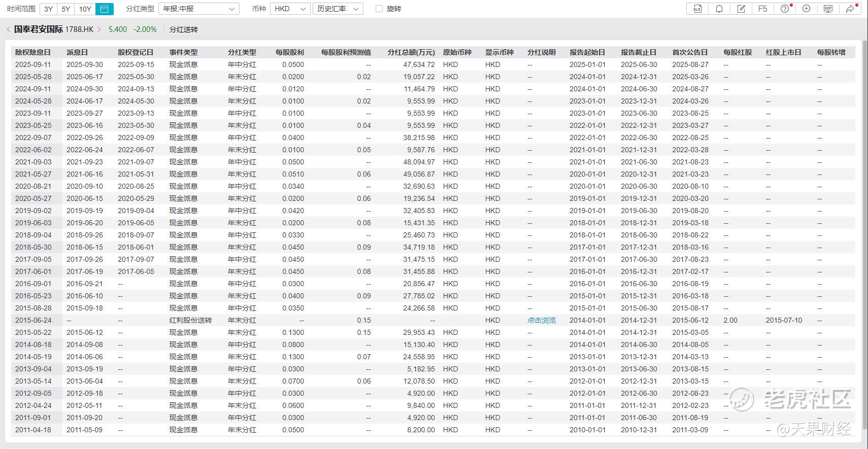This screenshot has height=449, width=868.
Task: Select the 5Y time range
Action: click(65, 9)
